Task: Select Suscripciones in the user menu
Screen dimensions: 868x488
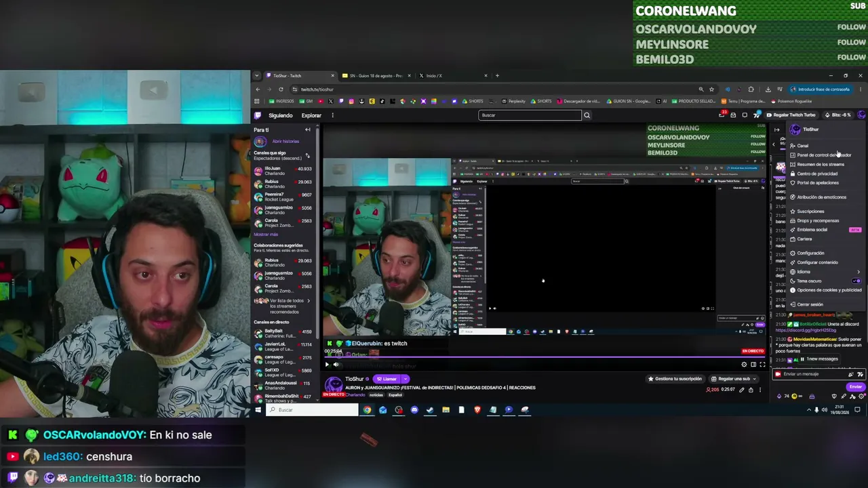Action: coord(810,211)
